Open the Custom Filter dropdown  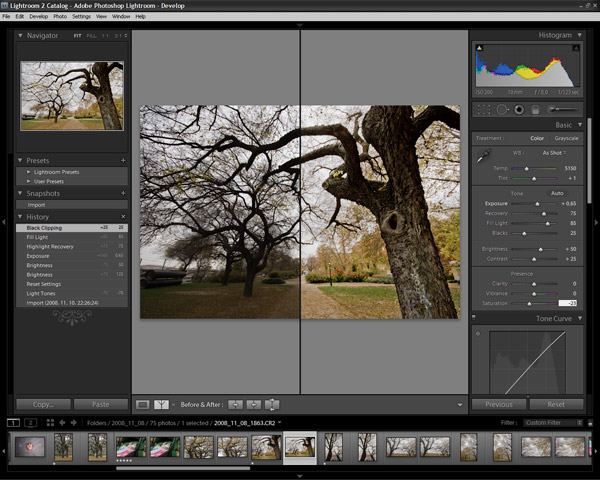[553, 423]
